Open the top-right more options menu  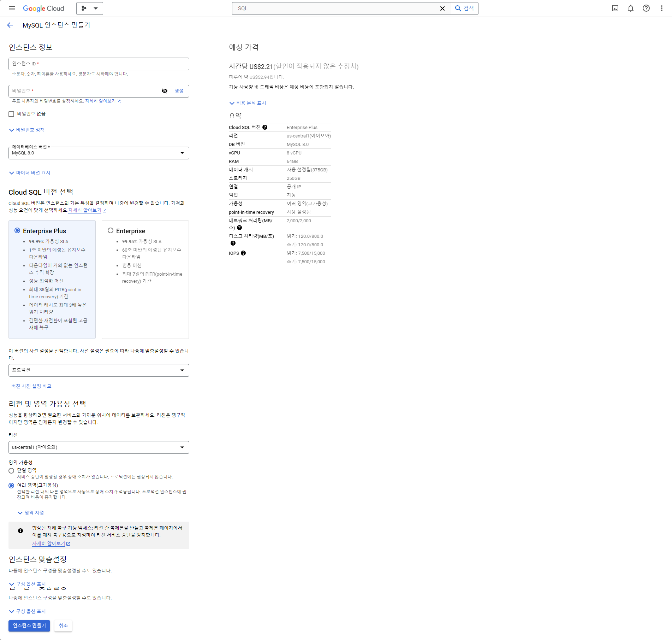pos(662,8)
